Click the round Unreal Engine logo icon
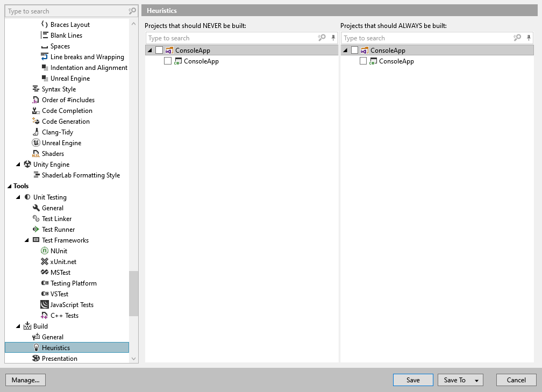Viewport: 542px width, 392px height. 36,142
